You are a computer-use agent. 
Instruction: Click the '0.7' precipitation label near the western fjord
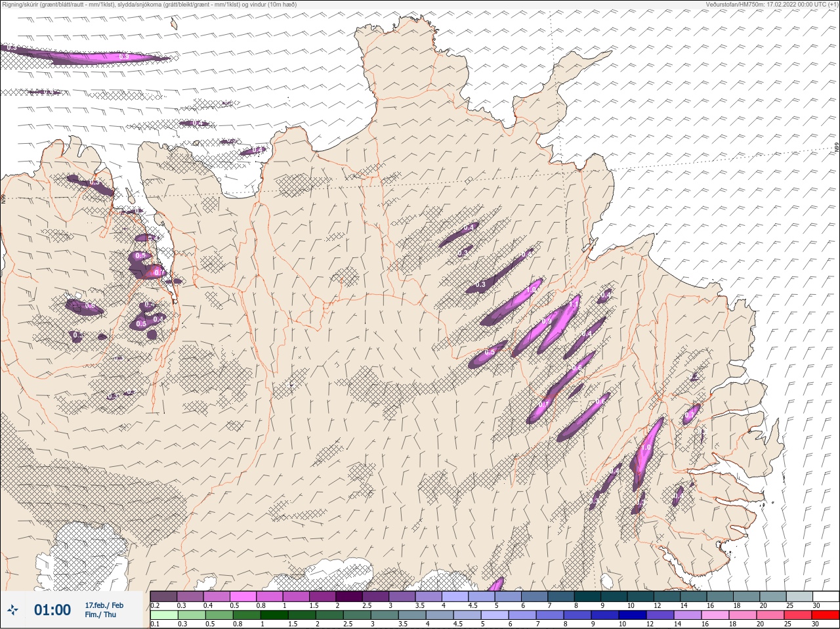158,271
